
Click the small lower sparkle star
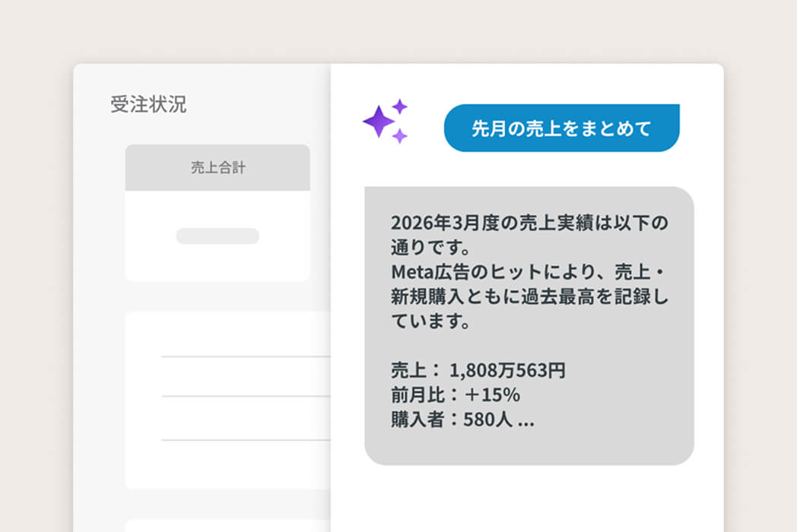399,136
